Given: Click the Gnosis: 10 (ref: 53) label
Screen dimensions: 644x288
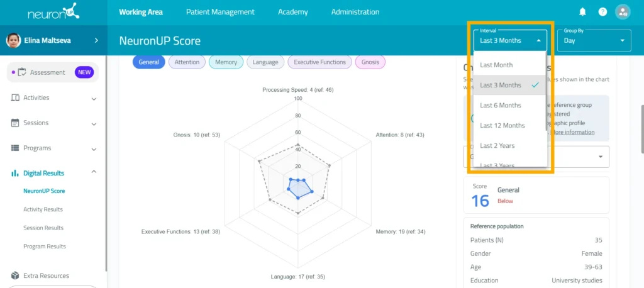Looking at the screenshot, I should point(197,135).
